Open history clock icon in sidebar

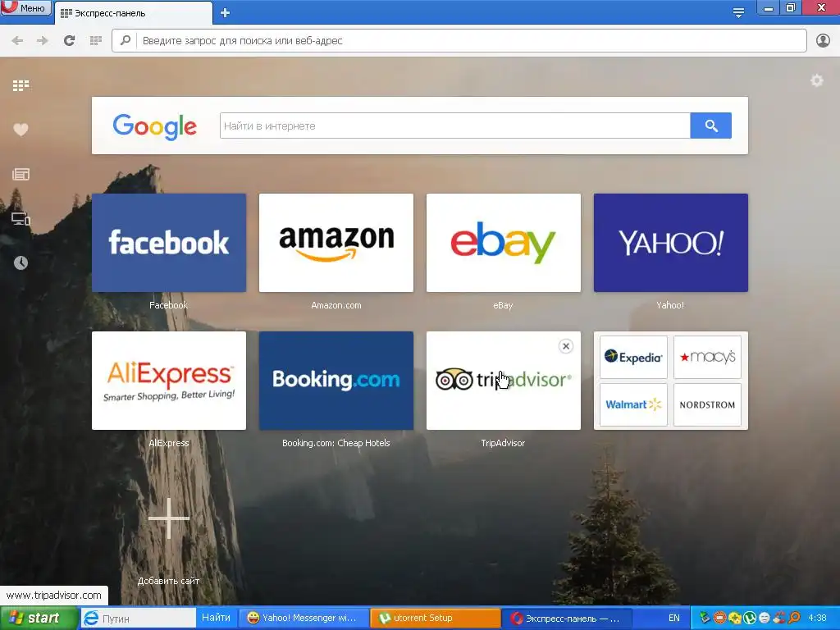click(21, 263)
